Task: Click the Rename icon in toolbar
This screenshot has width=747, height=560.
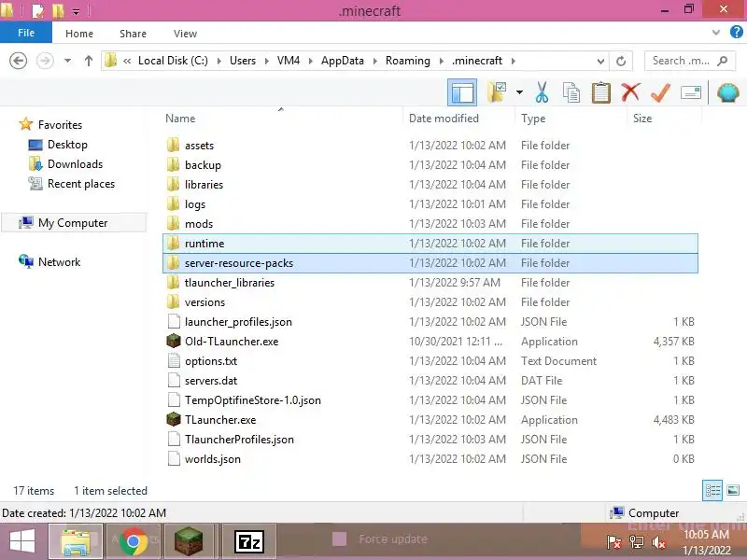Action: point(690,92)
